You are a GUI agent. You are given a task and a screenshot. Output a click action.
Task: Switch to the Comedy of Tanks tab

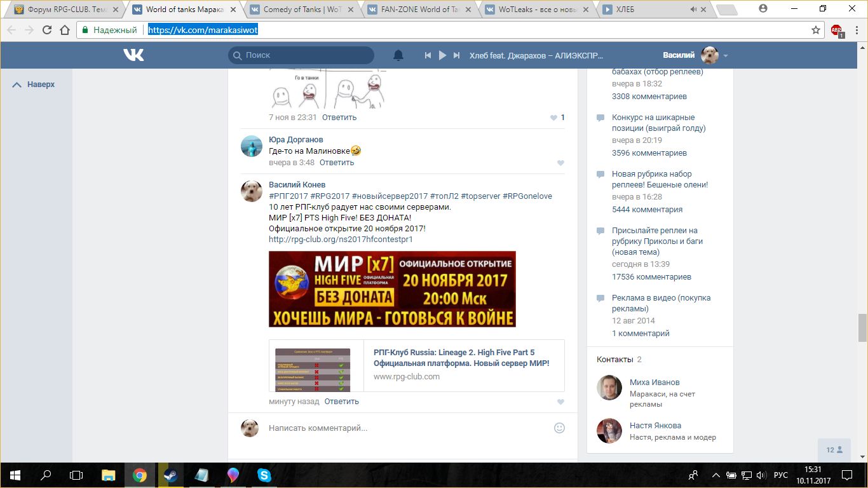click(x=301, y=10)
